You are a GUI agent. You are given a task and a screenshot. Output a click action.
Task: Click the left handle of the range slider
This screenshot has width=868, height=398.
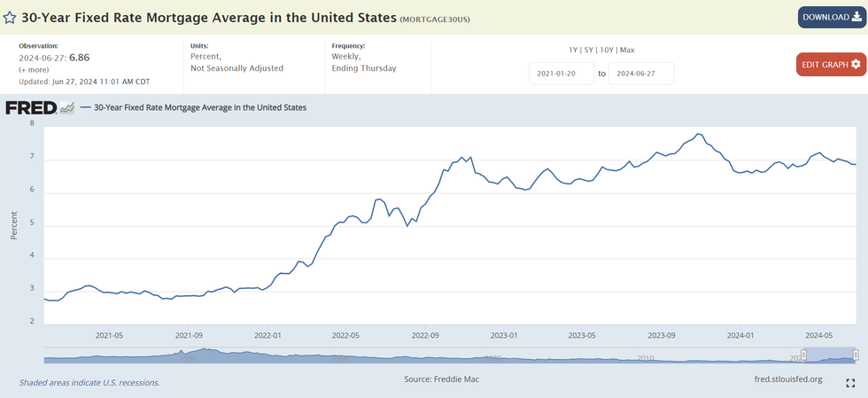coord(803,355)
